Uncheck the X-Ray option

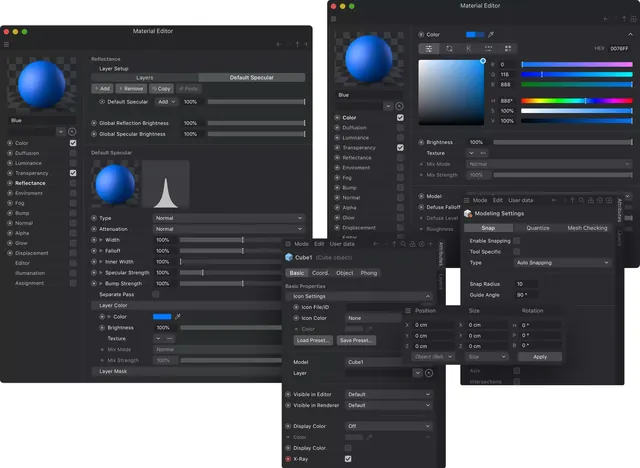pyautogui.click(x=348, y=459)
